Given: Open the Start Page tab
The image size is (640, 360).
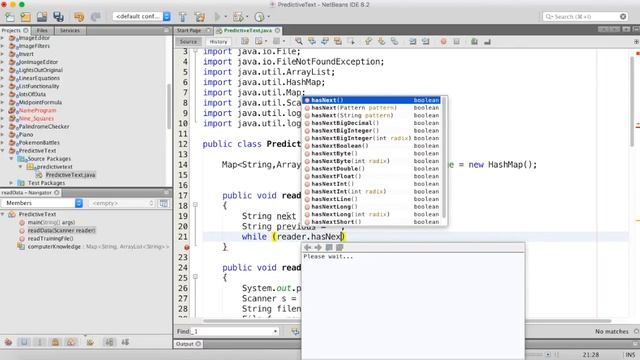Looking at the screenshot, I should coord(189,31).
